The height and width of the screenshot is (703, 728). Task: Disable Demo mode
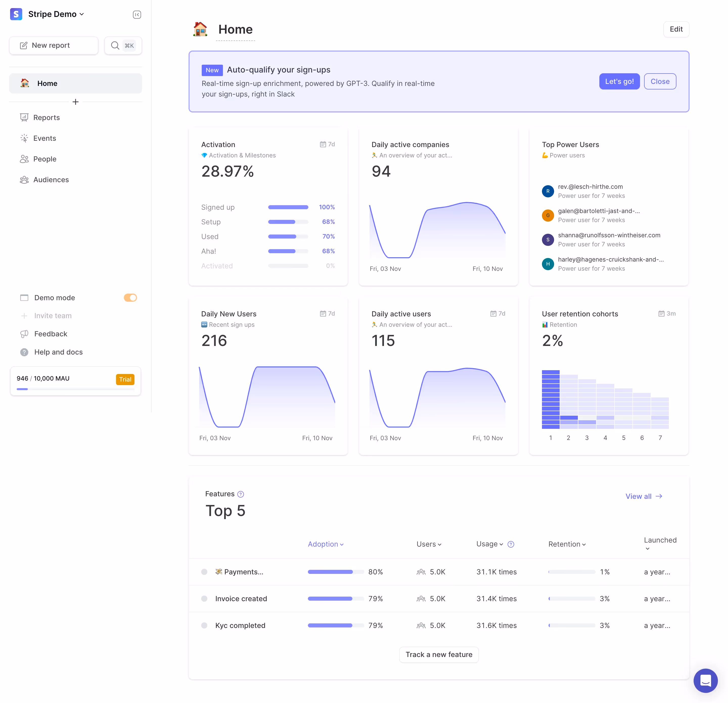pyautogui.click(x=130, y=297)
